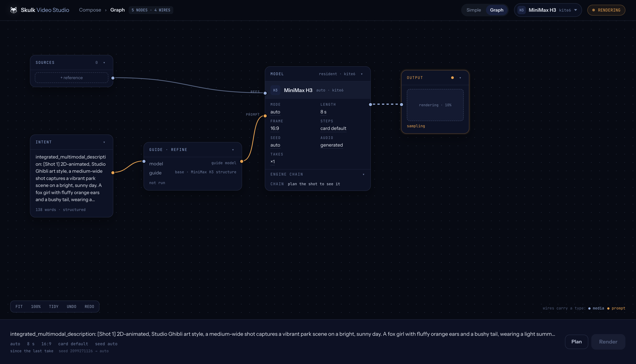This screenshot has height=364, width=636.
Task: Collapse the Output node
Action: (460, 78)
